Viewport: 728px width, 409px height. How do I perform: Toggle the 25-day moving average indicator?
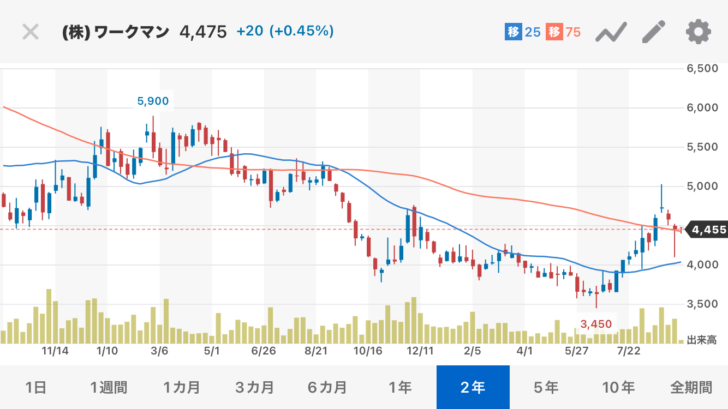tap(523, 32)
